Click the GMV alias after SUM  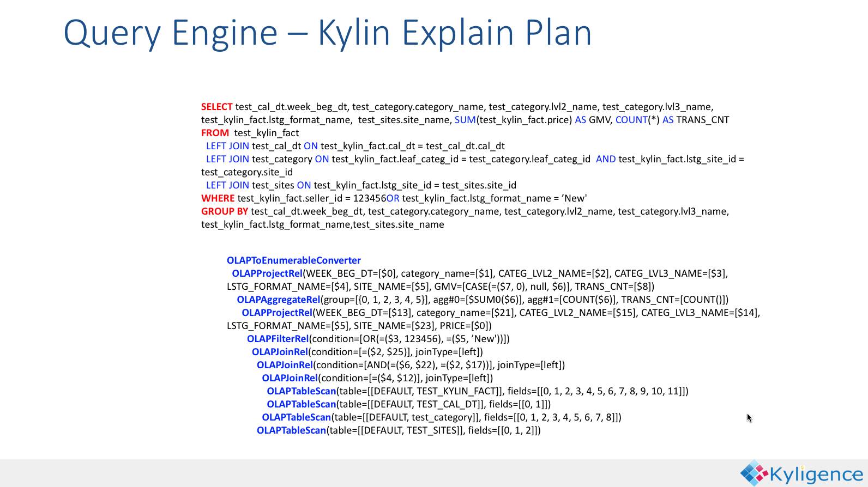point(600,120)
